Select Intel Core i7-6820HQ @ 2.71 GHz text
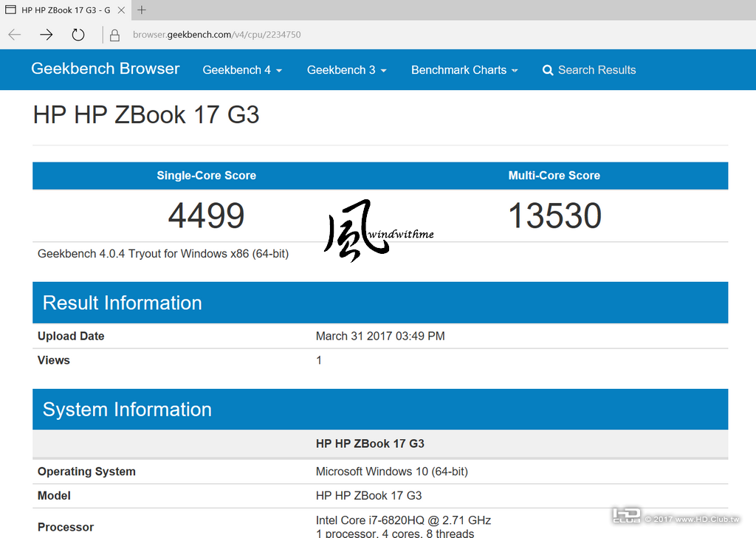This screenshot has width=756, height=538. [x=403, y=520]
